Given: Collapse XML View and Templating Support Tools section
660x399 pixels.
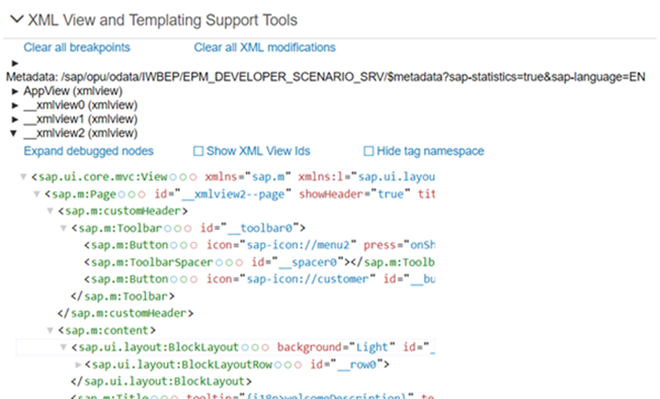Looking at the screenshot, I should 16,19.
